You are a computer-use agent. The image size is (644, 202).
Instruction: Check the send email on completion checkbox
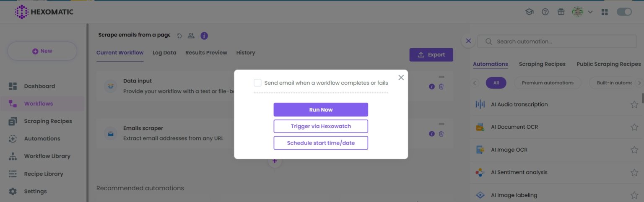[x=257, y=83]
